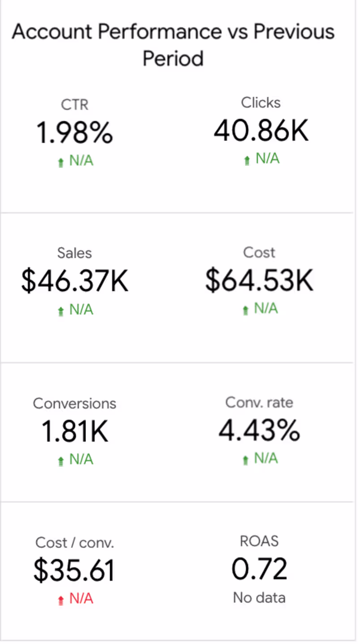The width and height of the screenshot is (358, 644).
Task: Click the green up arrow under CTR
Action: click(x=61, y=163)
